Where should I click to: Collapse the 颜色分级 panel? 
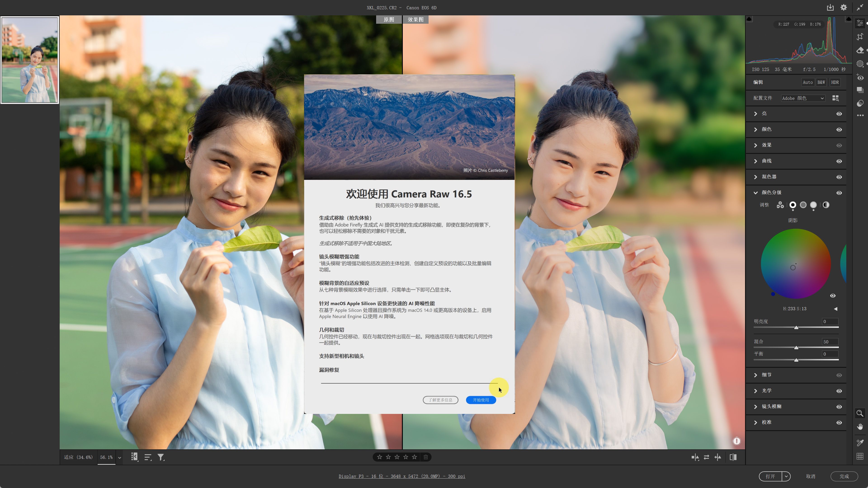point(756,193)
